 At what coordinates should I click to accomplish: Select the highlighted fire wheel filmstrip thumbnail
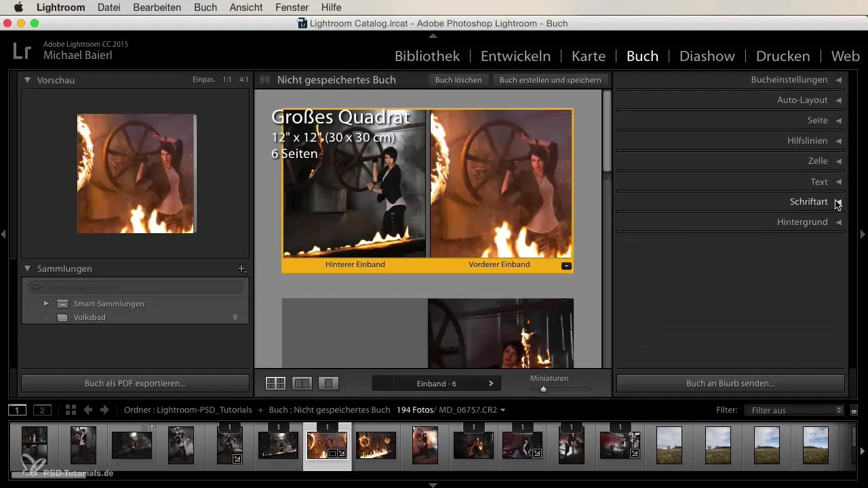pos(328,445)
